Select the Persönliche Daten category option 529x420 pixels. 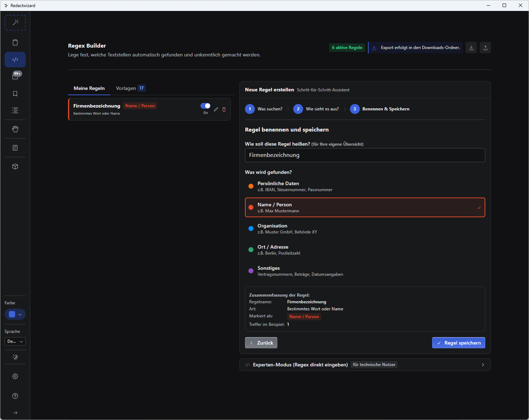click(365, 186)
